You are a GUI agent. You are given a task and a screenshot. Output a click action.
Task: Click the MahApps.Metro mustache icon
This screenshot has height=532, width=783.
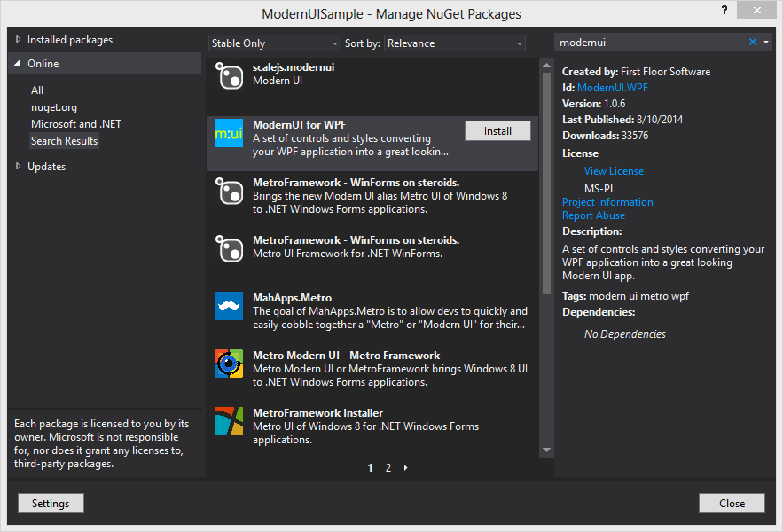[x=229, y=306]
